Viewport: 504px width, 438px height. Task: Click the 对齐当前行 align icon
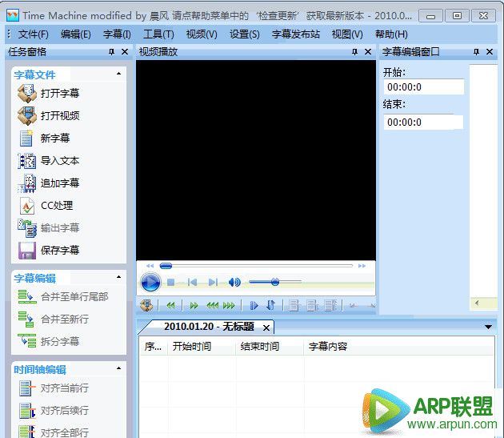click(x=27, y=388)
